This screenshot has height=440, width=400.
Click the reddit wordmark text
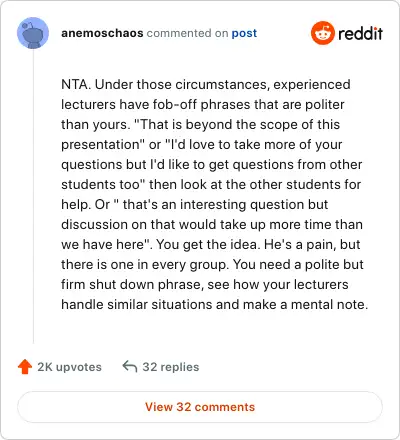[x=360, y=33]
